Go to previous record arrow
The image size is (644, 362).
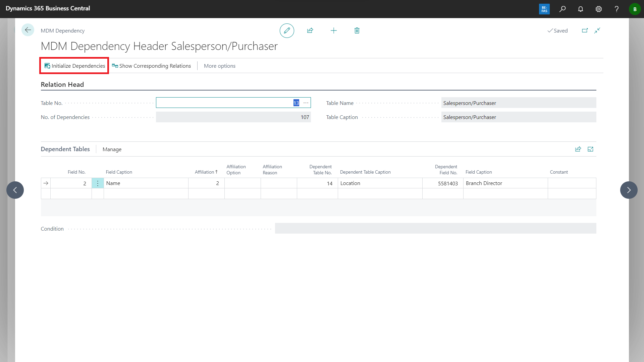coord(15,190)
